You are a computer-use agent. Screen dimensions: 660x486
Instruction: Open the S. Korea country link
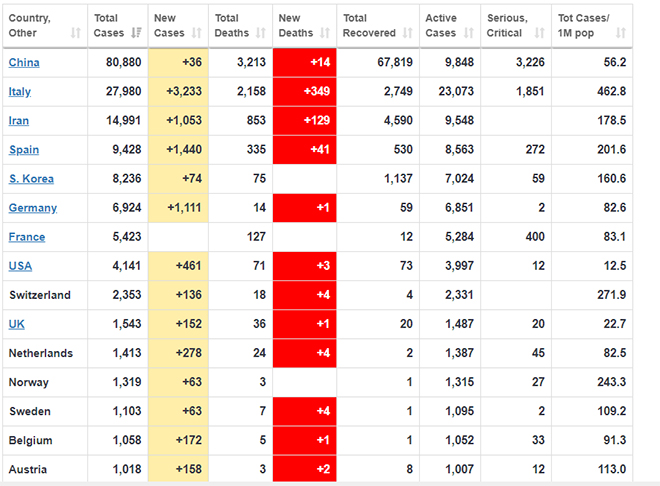pos(31,179)
